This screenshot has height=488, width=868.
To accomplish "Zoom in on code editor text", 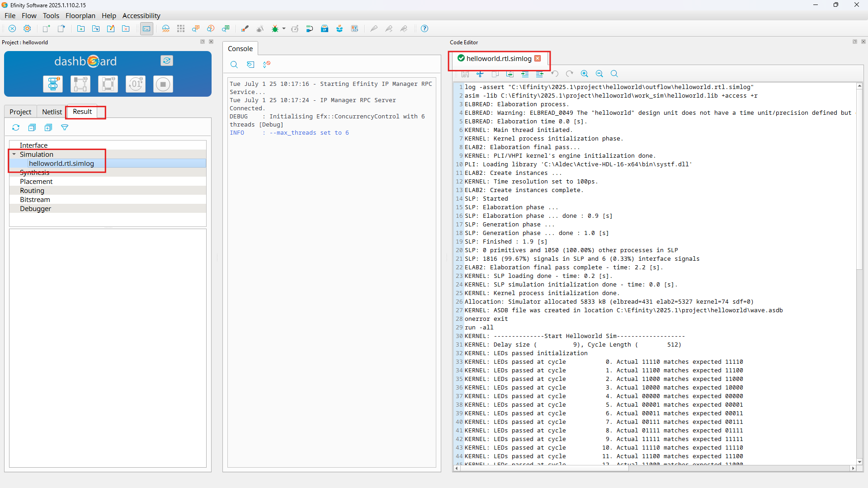I will tap(585, 74).
